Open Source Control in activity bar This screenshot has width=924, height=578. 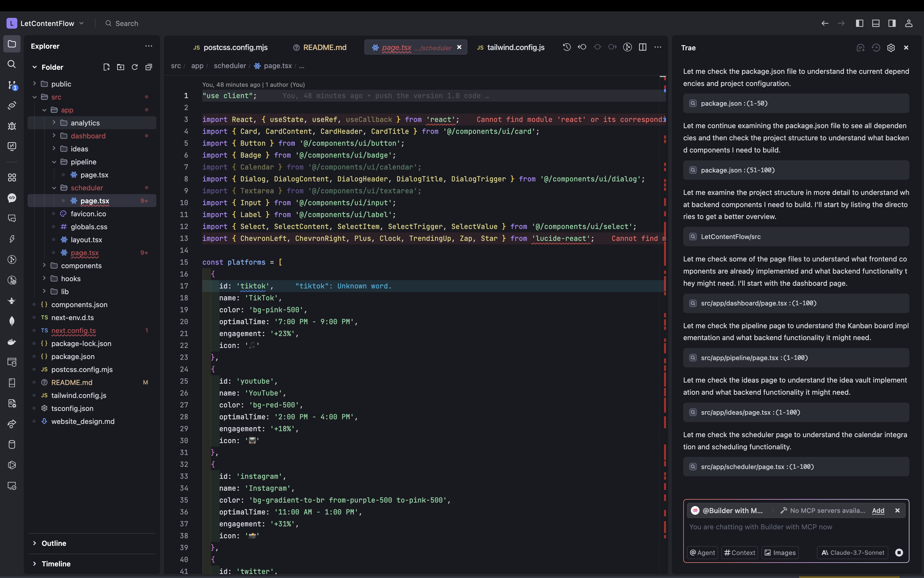point(12,85)
